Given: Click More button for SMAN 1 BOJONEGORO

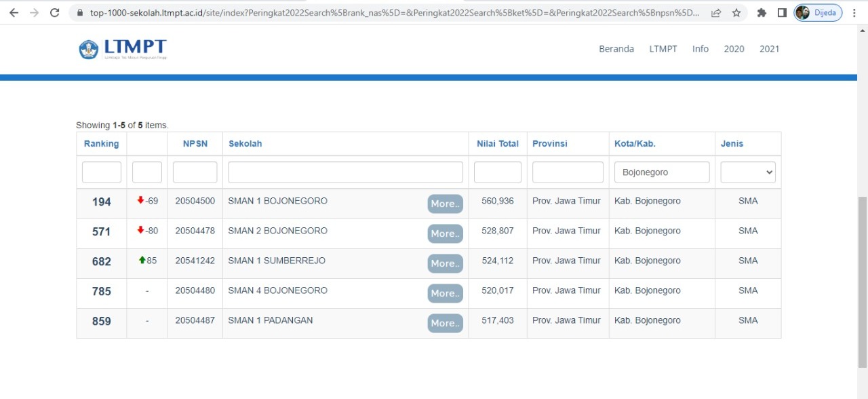Looking at the screenshot, I should [x=445, y=204].
